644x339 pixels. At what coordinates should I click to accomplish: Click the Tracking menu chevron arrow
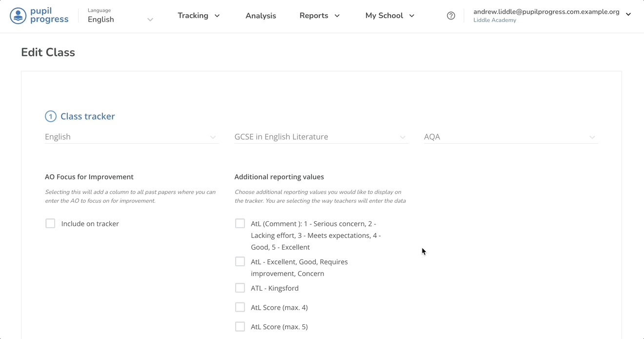[x=217, y=16]
